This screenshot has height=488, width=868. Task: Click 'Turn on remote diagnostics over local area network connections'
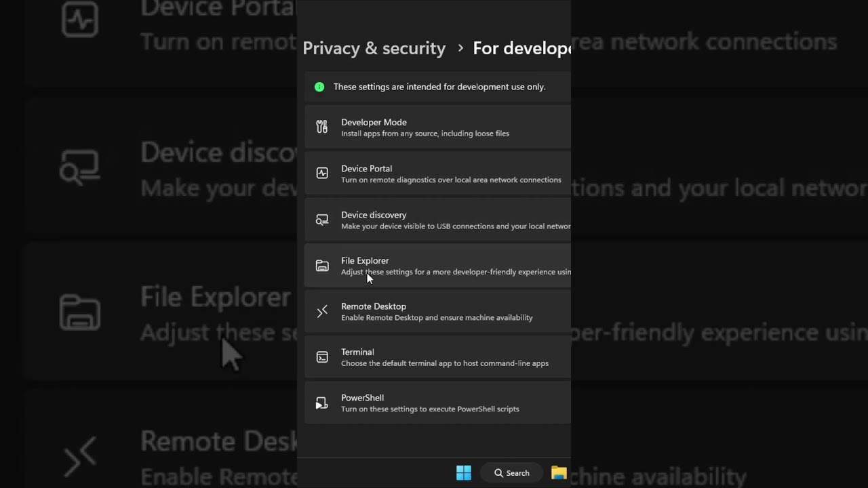451,180
